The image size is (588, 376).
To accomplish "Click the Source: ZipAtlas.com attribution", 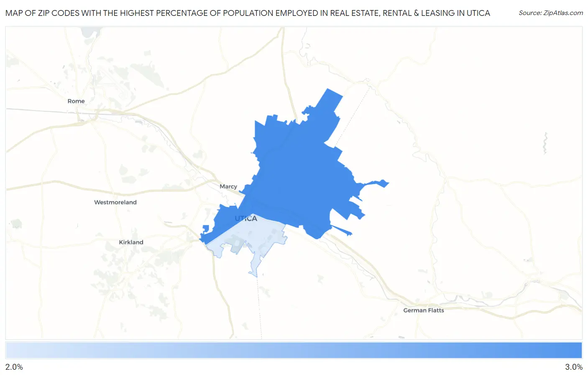I will coord(551,13).
